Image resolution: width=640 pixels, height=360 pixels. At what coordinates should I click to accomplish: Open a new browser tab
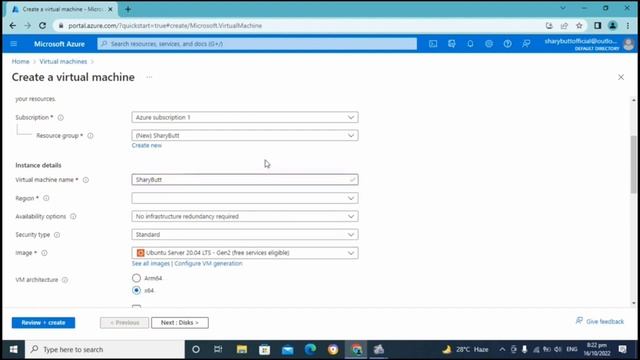tap(128, 9)
